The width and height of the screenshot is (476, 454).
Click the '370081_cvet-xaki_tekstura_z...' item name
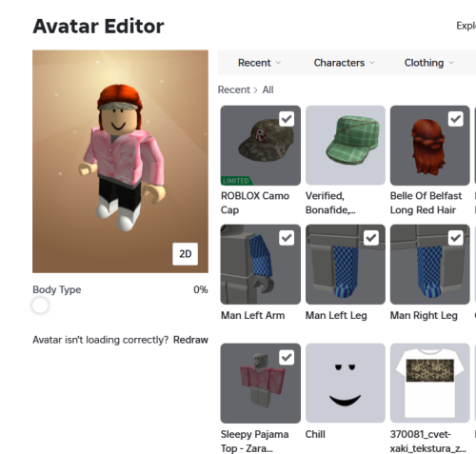click(428, 441)
